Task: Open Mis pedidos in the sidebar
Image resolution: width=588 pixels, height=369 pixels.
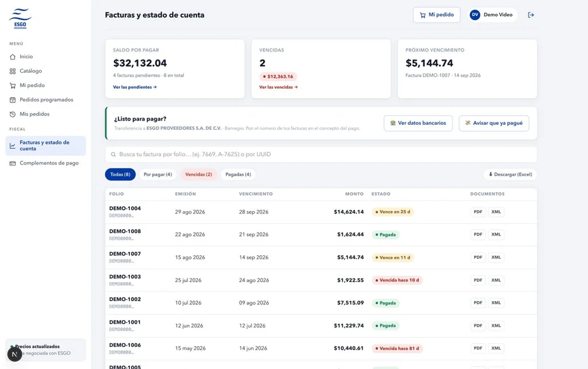Action: click(45, 114)
